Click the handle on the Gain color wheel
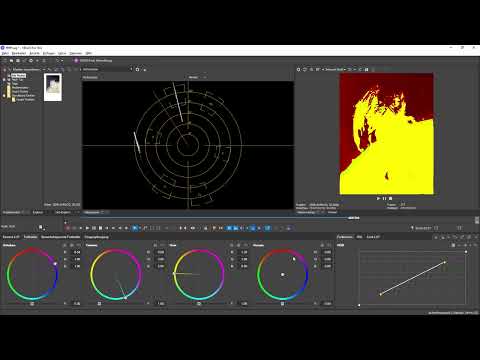The width and height of the screenshot is (480, 360). pyautogui.click(x=174, y=274)
